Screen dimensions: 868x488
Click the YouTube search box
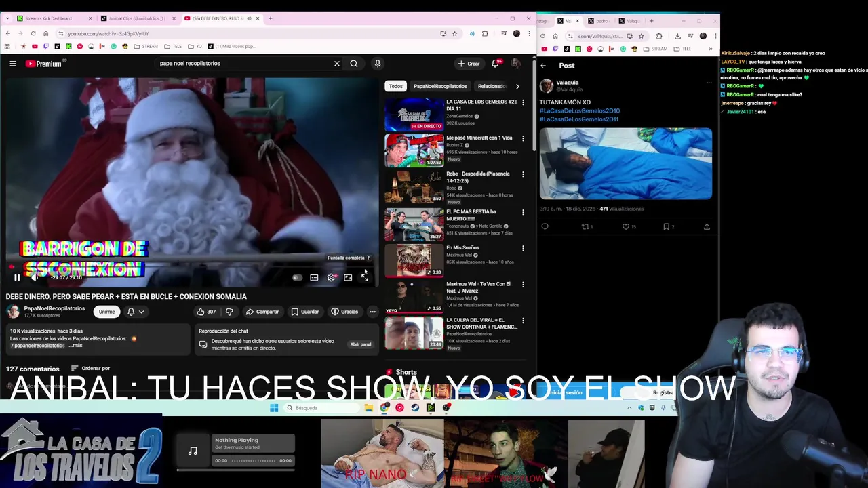point(244,64)
